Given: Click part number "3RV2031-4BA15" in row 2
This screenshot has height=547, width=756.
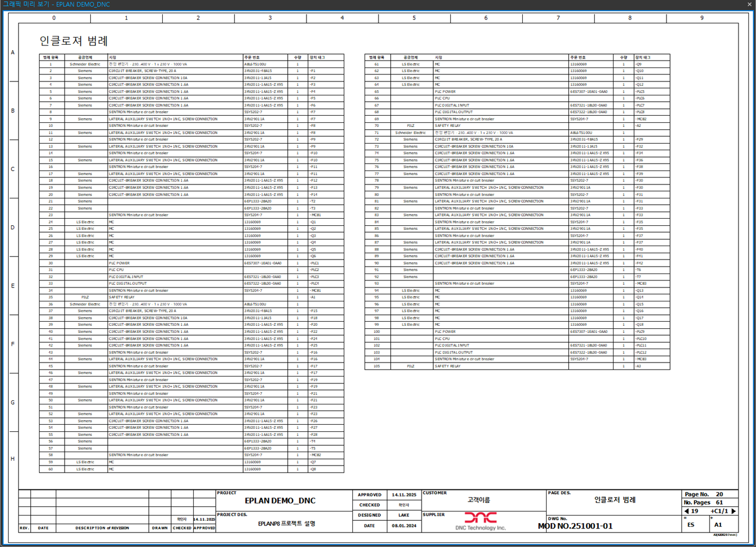Looking at the screenshot, I should tap(258, 71).
